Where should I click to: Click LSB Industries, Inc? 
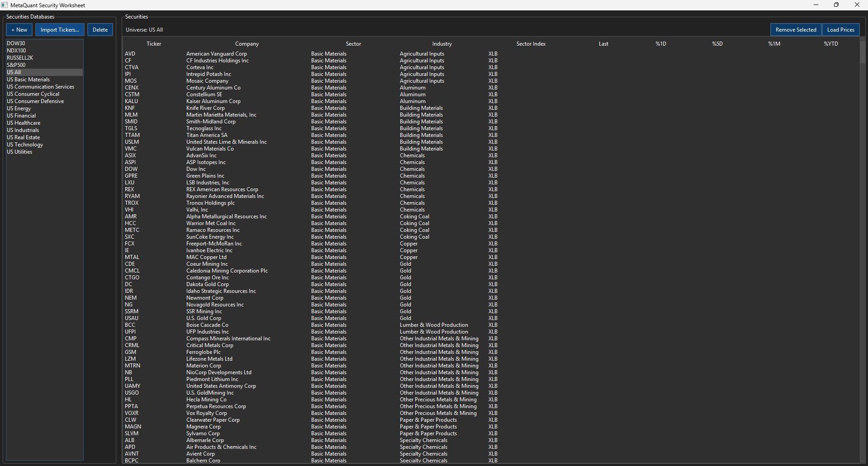(208, 183)
